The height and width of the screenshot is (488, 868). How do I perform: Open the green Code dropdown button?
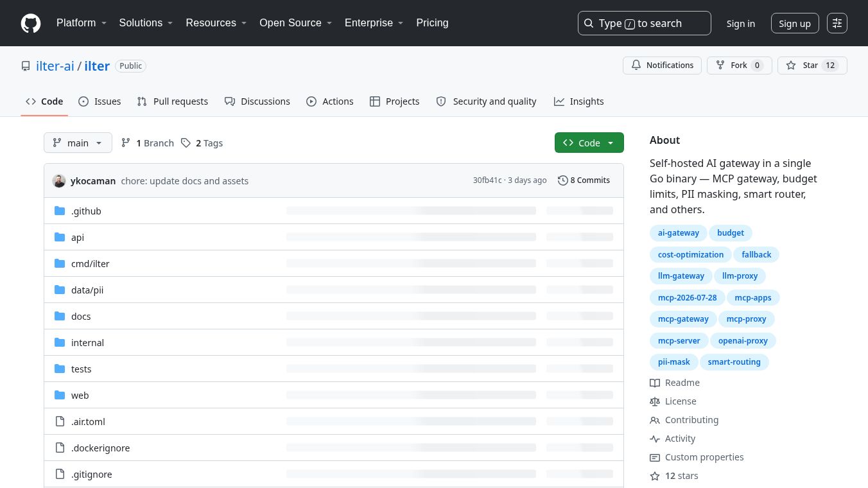[x=589, y=143]
